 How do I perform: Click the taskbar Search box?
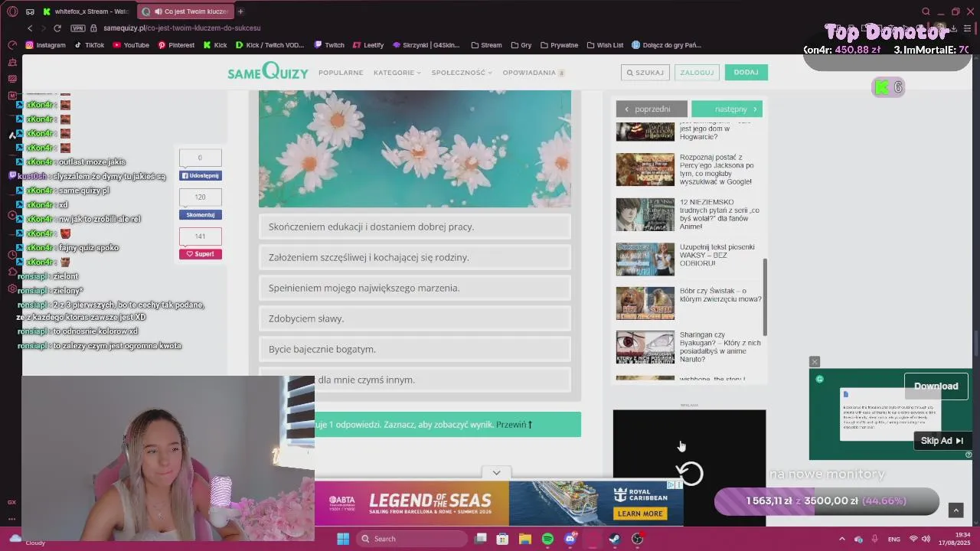pos(413,539)
